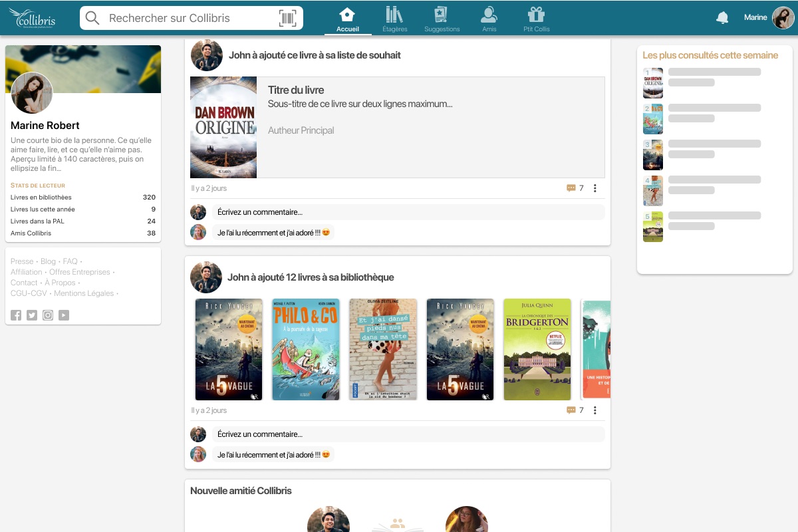Open the Twitter icon

(x=32, y=315)
